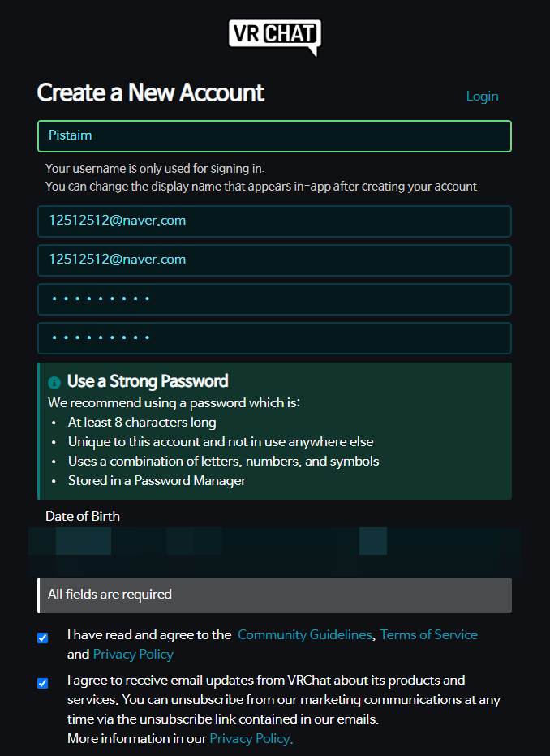Open the Terms of Service link

pos(428,635)
